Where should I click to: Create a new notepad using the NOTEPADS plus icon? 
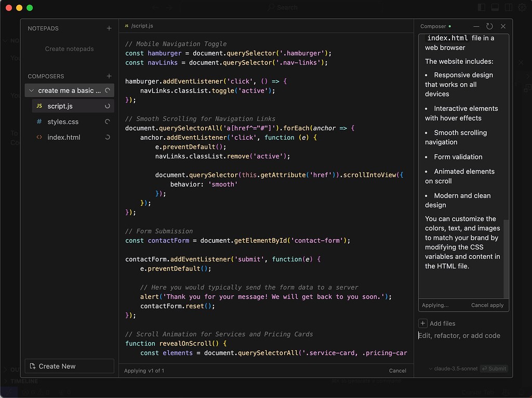[x=109, y=28]
